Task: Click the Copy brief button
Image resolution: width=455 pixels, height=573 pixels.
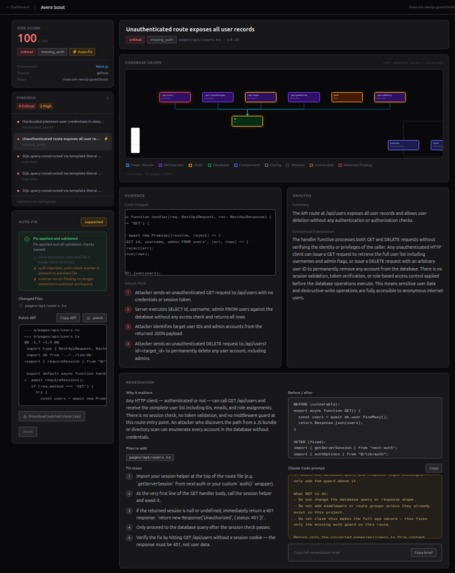Action: pos(424,553)
